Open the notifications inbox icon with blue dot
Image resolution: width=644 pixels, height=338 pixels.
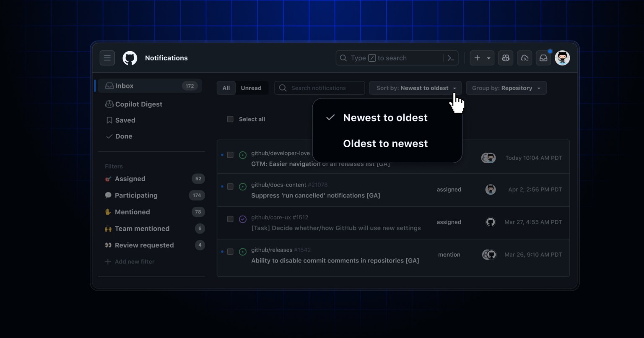point(543,58)
